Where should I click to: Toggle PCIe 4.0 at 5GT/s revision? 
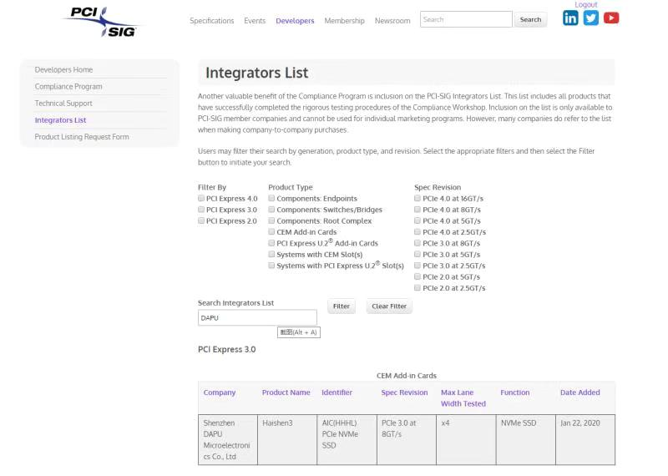pos(418,221)
